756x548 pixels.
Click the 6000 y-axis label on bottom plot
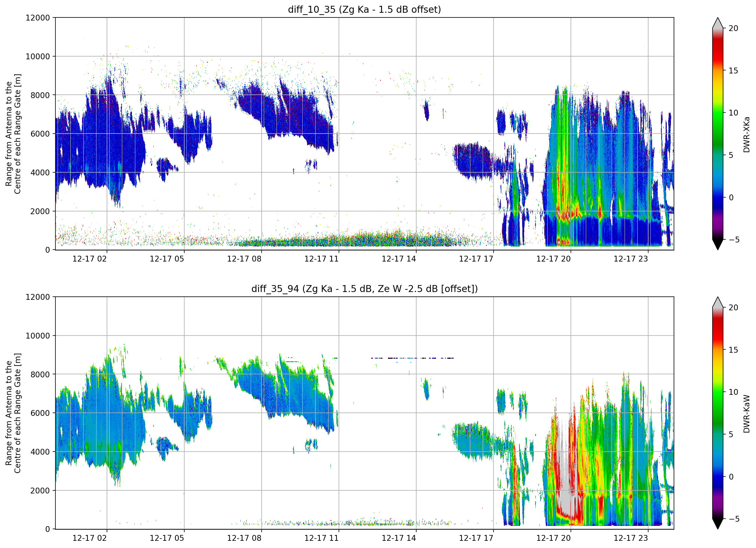(x=40, y=413)
